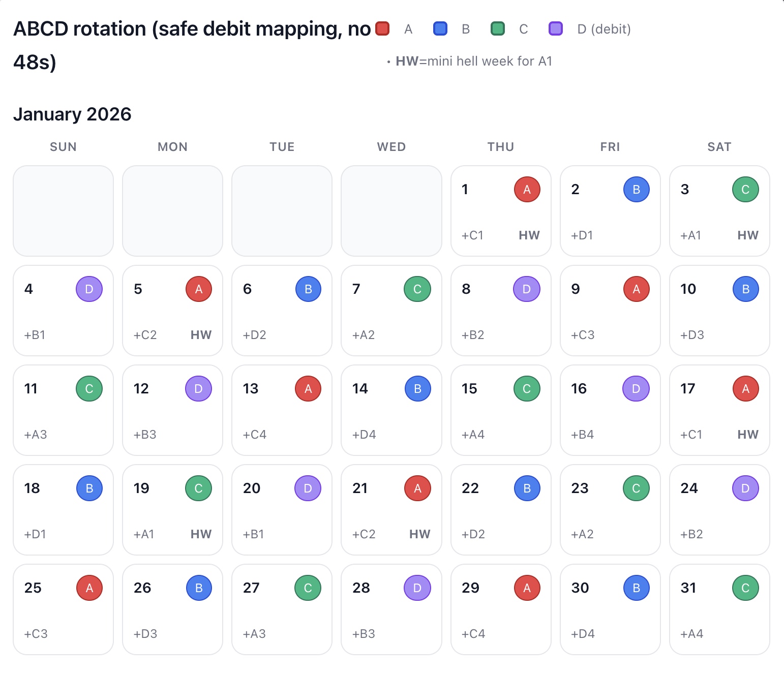Select the B badge on January 22
The image size is (784, 674).
coord(527,488)
